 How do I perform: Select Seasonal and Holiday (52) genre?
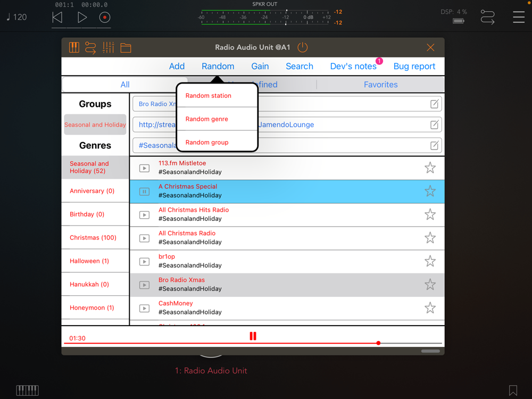click(x=95, y=167)
